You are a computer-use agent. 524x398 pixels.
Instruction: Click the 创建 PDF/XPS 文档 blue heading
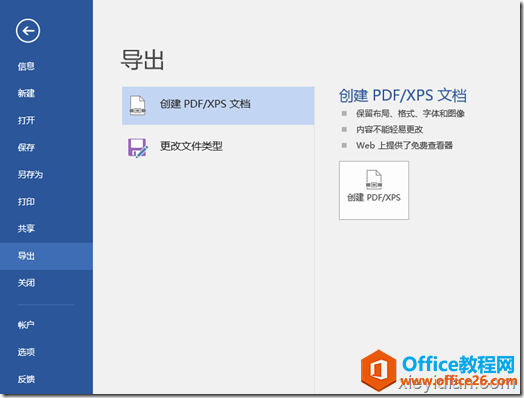[x=403, y=96]
